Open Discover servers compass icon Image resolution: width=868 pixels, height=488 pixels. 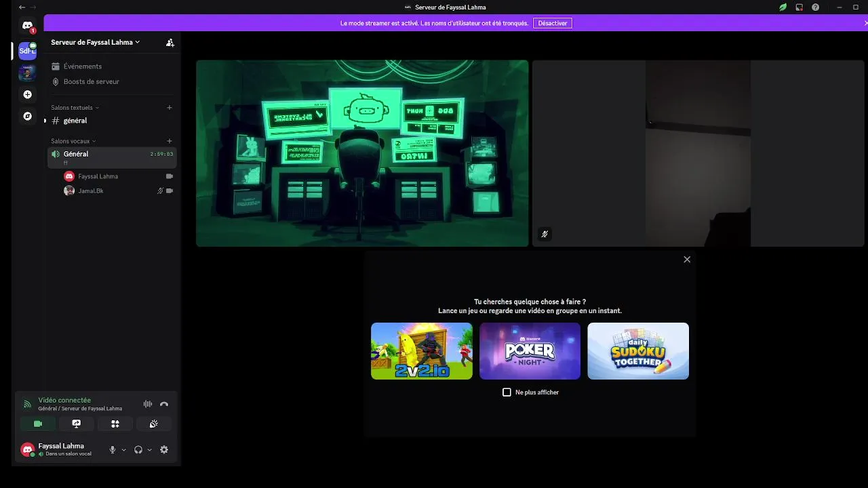(x=28, y=116)
